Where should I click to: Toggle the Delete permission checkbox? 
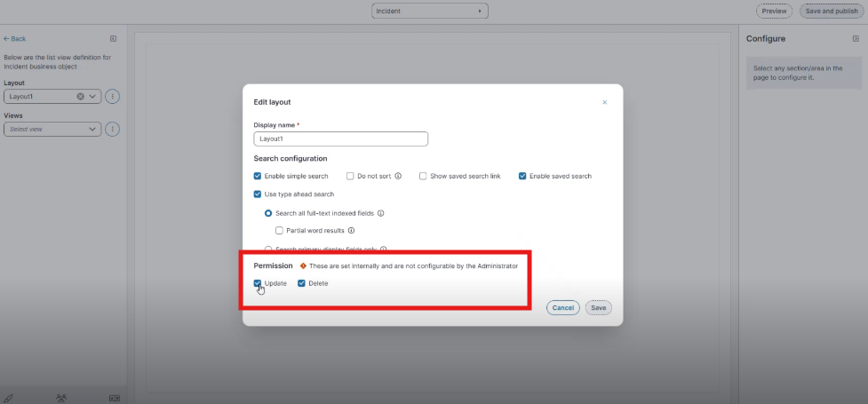click(x=302, y=283)
